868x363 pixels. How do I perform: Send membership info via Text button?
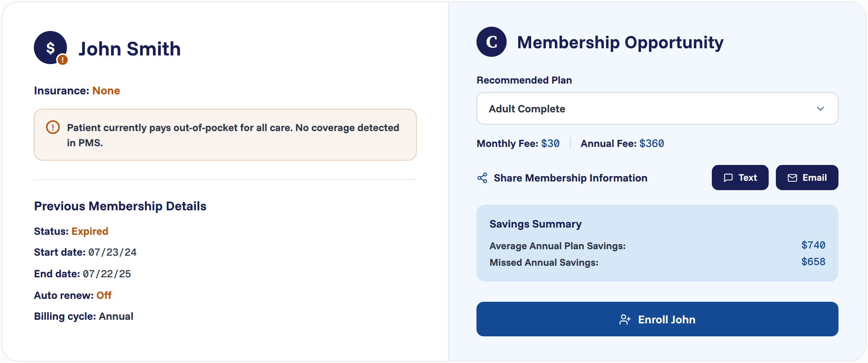coord(740,178)
